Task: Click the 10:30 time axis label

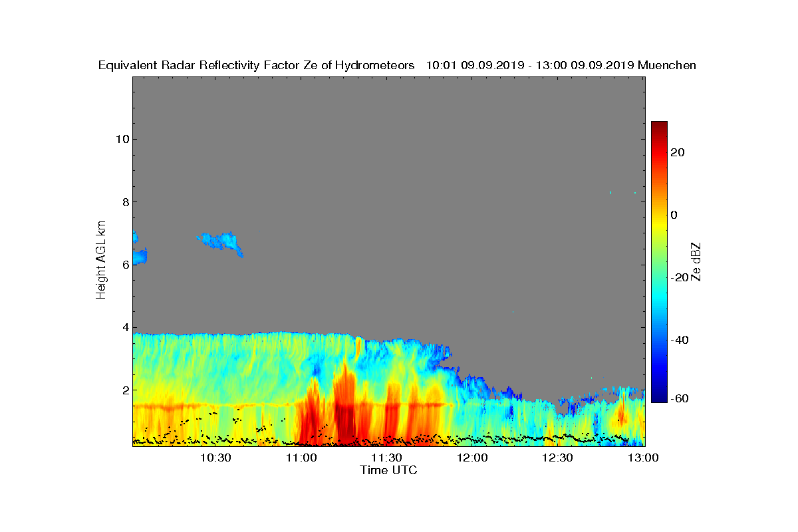Action: tap(215, 458)
